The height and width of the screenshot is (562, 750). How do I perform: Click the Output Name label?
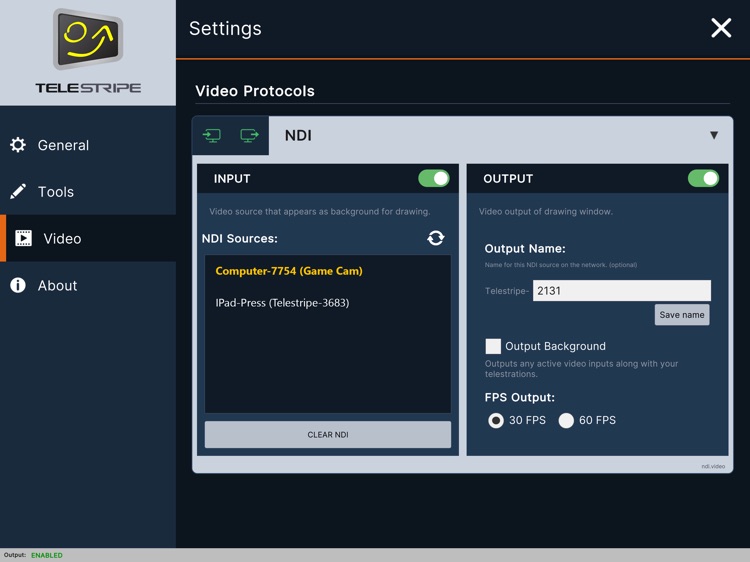525,249
